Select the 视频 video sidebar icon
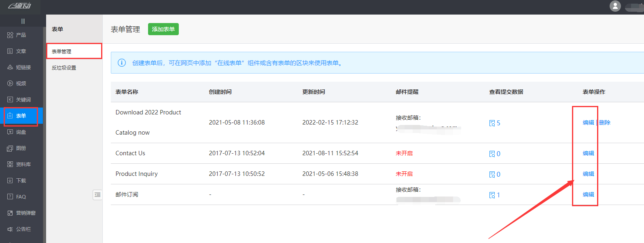The width and height of the screenshot is (644, 243). [10, 84]
